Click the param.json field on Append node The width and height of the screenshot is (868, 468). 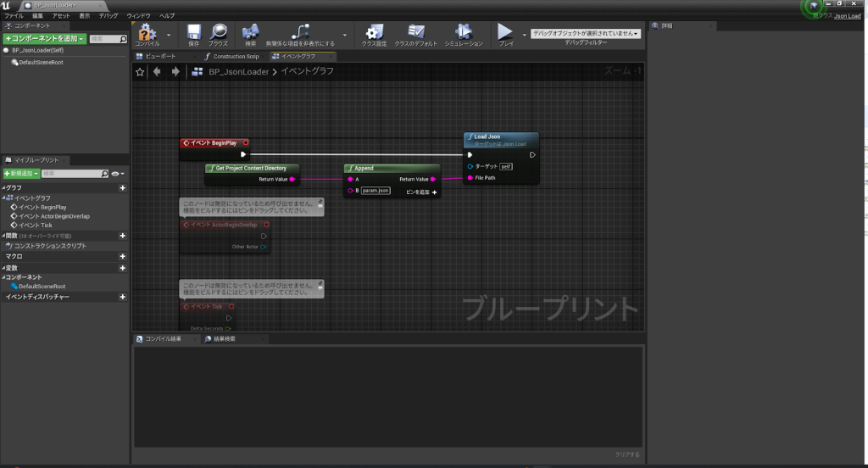[376, 191]
